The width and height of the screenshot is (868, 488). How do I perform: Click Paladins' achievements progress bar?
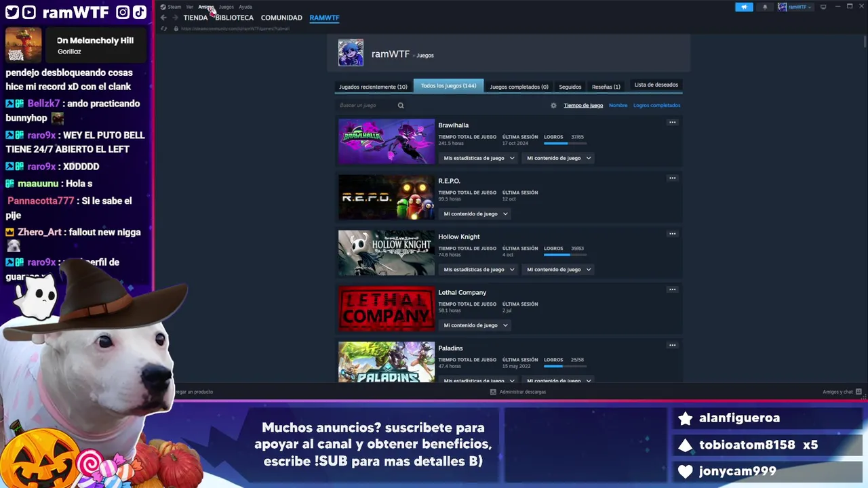pos(564,365)
